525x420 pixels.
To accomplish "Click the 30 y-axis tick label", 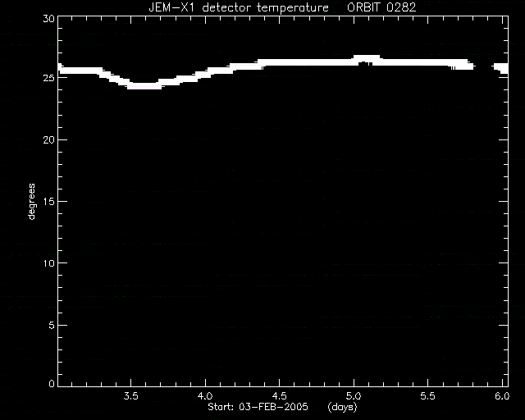I will tap(48, 19).
